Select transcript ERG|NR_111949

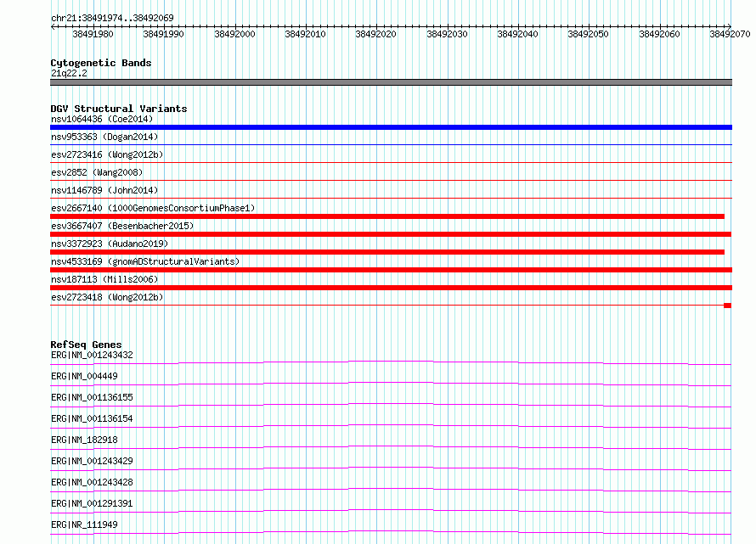click(x=84, y=524)
